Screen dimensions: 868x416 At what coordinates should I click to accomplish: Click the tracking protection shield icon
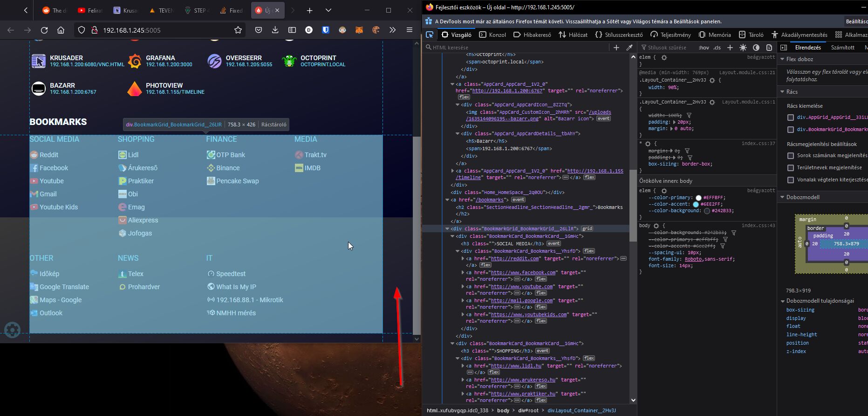pyautogui.click(x=82, y=30)
